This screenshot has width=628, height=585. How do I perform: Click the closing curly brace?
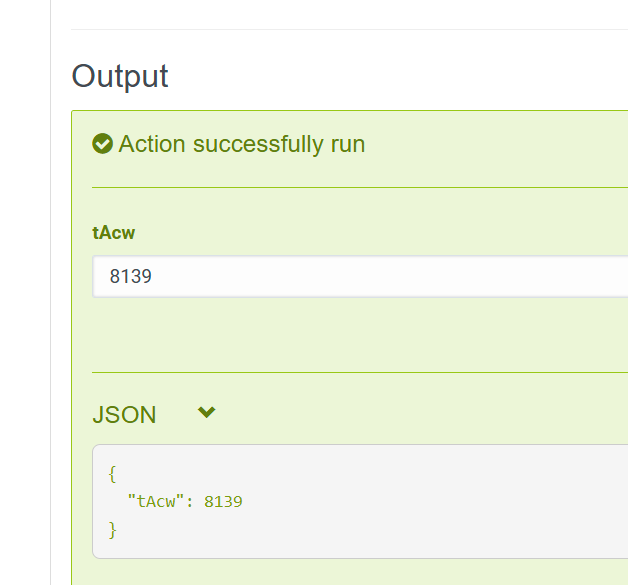click(x=113, y=530)
